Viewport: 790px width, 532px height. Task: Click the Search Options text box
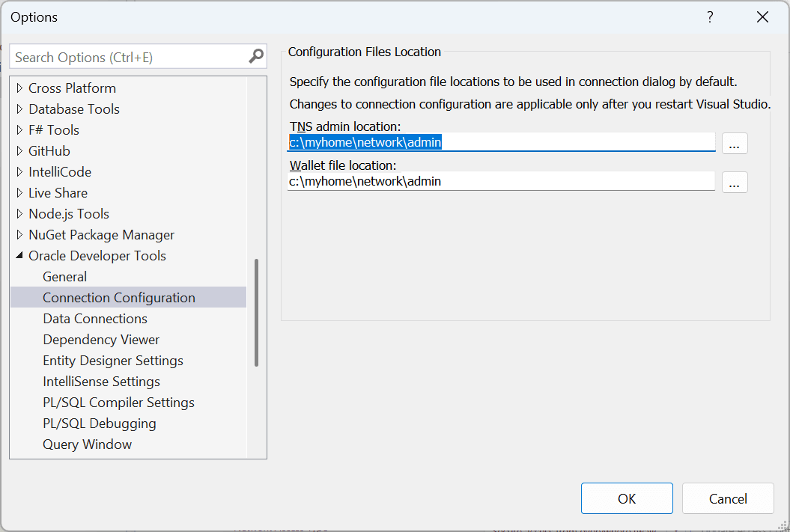(127, 56)
